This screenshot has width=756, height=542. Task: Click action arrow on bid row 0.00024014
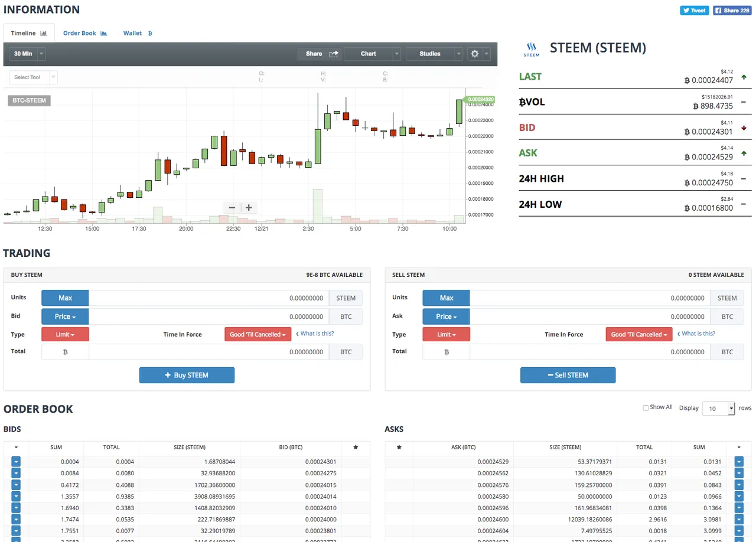coord(16,496)
